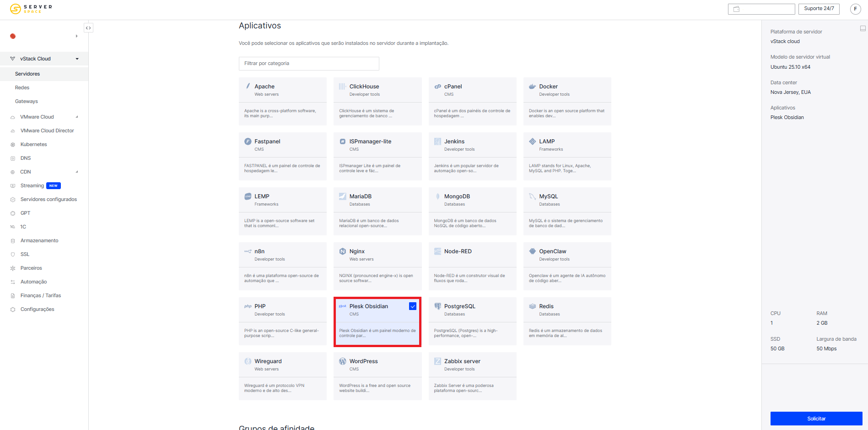This screenshot has height=430, width=868.
Task: Collapse the vStack Cloud section
Action: click(77, 59)
